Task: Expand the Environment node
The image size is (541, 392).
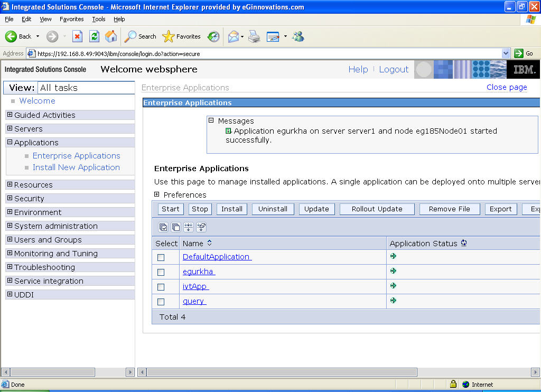Action: (10, 212)
